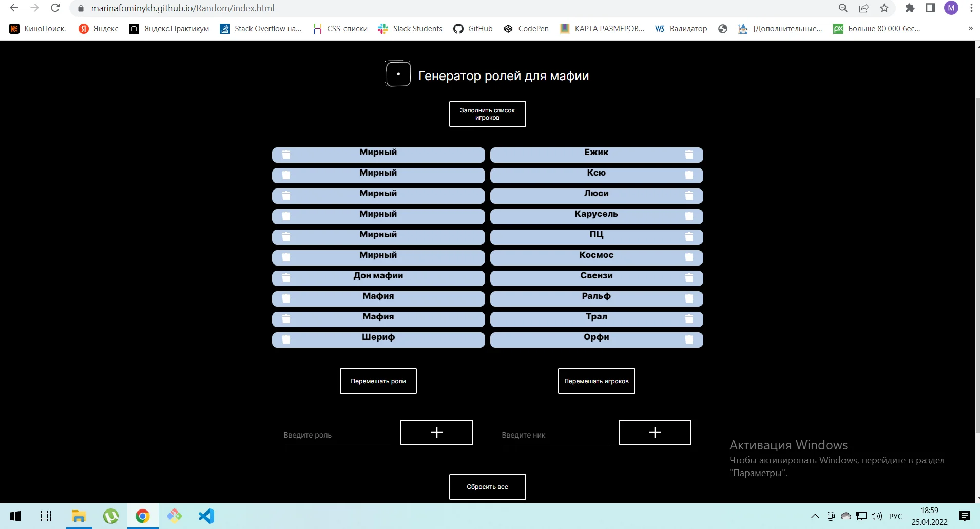Add a nickname with the plus button
Screen dimensions: 980x529
coord(655,432)
